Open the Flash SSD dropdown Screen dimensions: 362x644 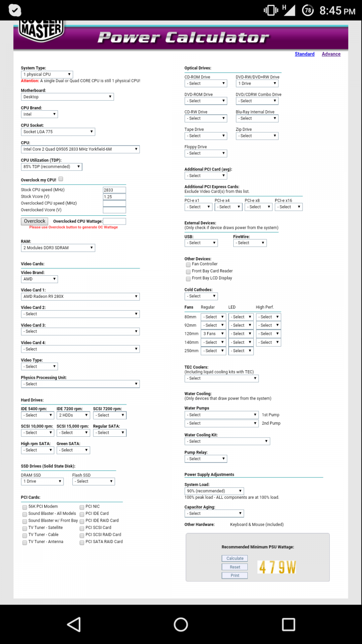click(94, 481)
